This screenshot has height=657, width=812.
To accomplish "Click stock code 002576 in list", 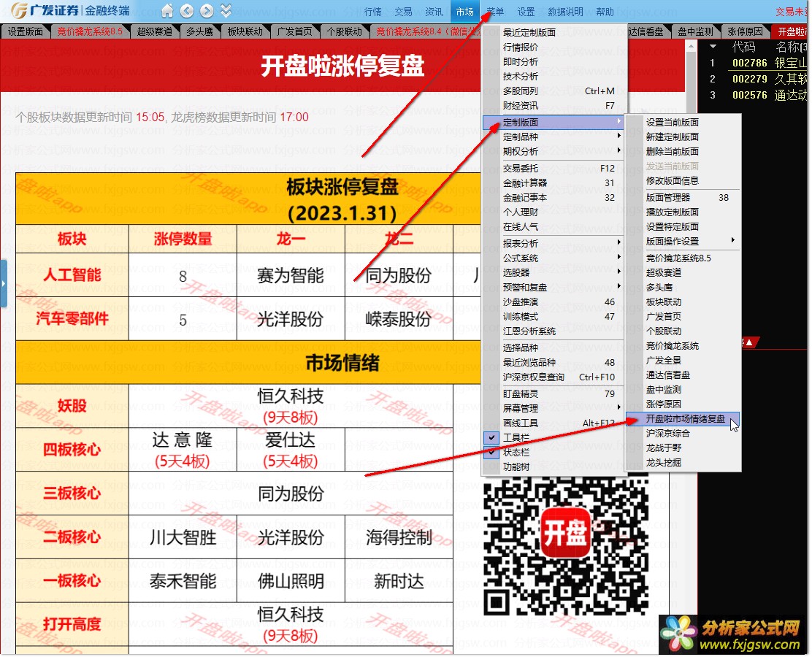I will 750,95.
